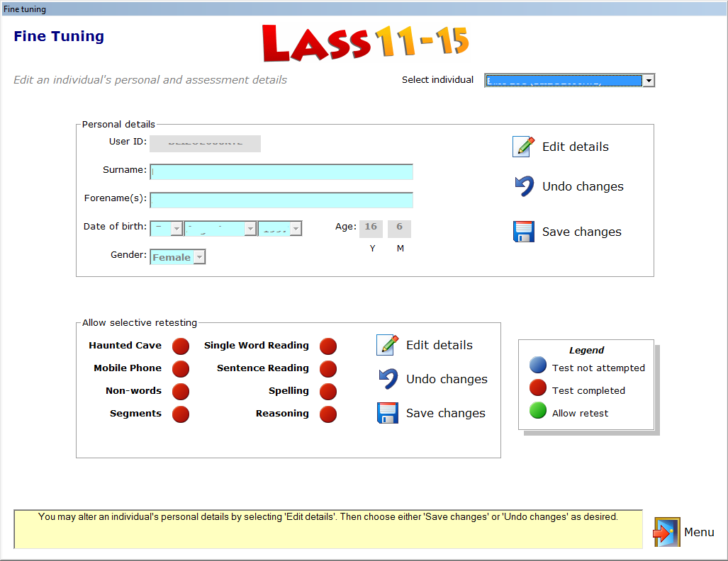This screenshot has width=728, height=561.
Task: Toggle the Segments test status circle
Action: [x=181, y=414]
